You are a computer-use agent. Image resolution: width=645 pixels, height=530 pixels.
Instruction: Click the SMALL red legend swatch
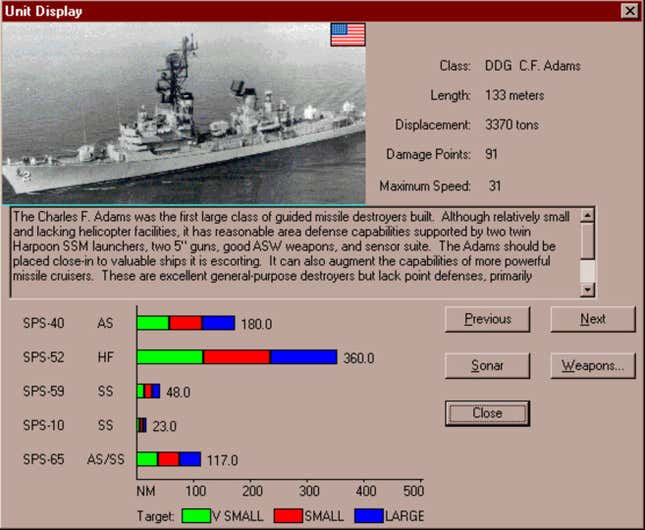tap(288, 516)
